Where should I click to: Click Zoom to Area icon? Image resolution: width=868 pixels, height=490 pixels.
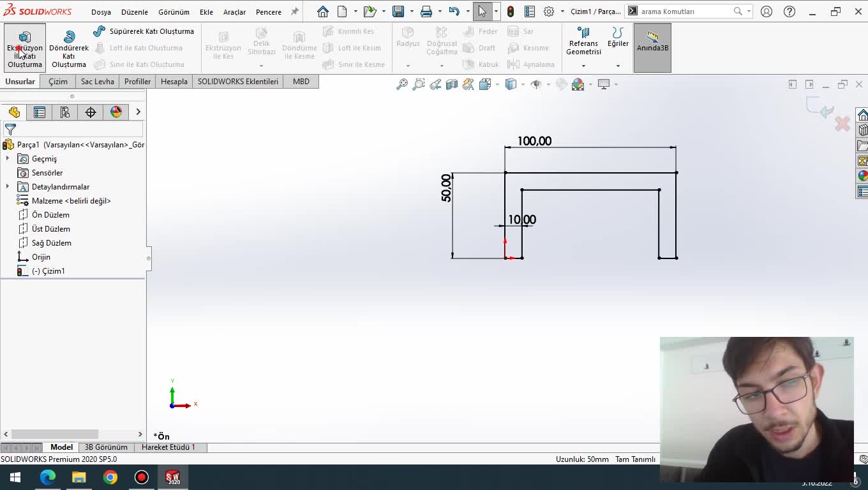pyautogui.click(x=419, y=84)
